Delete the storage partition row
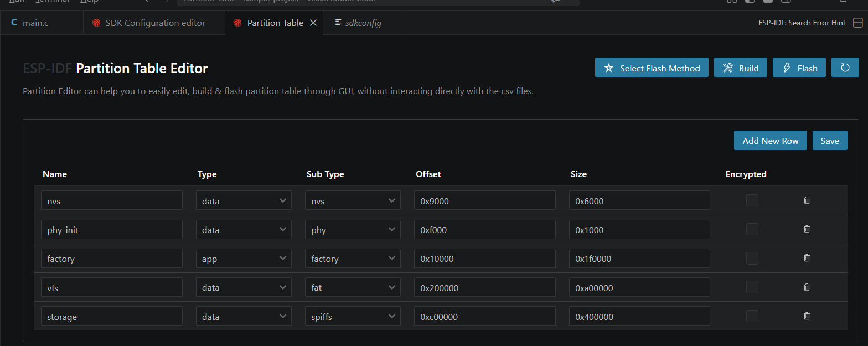Screen dimensions: 868x346 [807, 316]
